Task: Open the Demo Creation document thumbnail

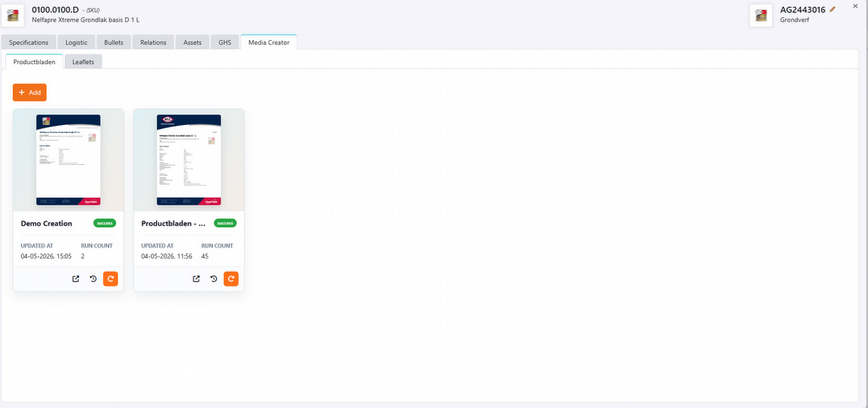Action: [69, 160]
